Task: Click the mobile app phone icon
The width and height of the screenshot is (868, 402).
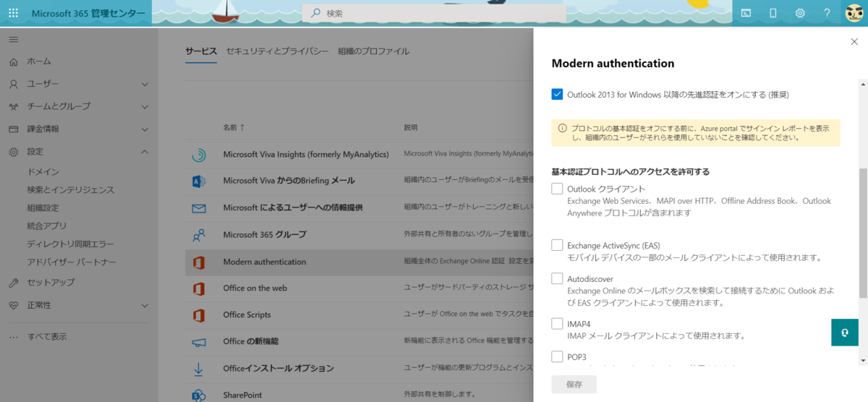Action: tap(773, 13)
